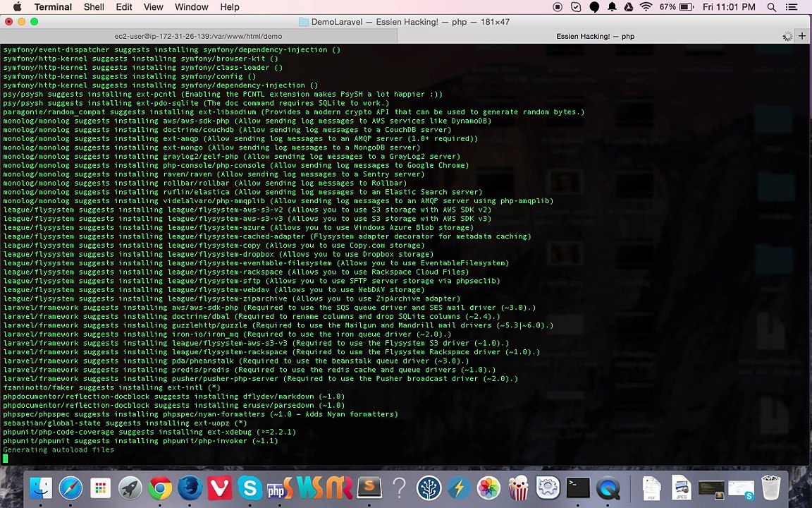The width and height of the screenshot is (812, 508).
Task: Open the gear settings app in dock
Action: click(x=548, y=488)
